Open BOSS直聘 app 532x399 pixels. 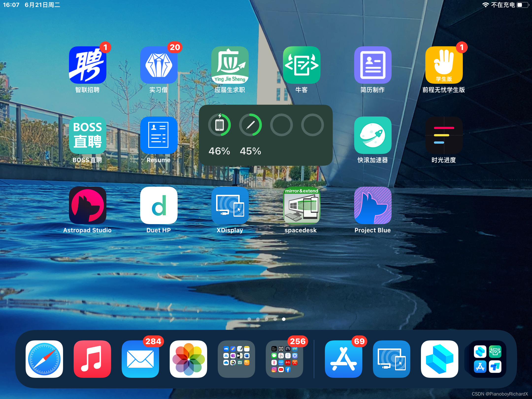(x=87, y=135)
